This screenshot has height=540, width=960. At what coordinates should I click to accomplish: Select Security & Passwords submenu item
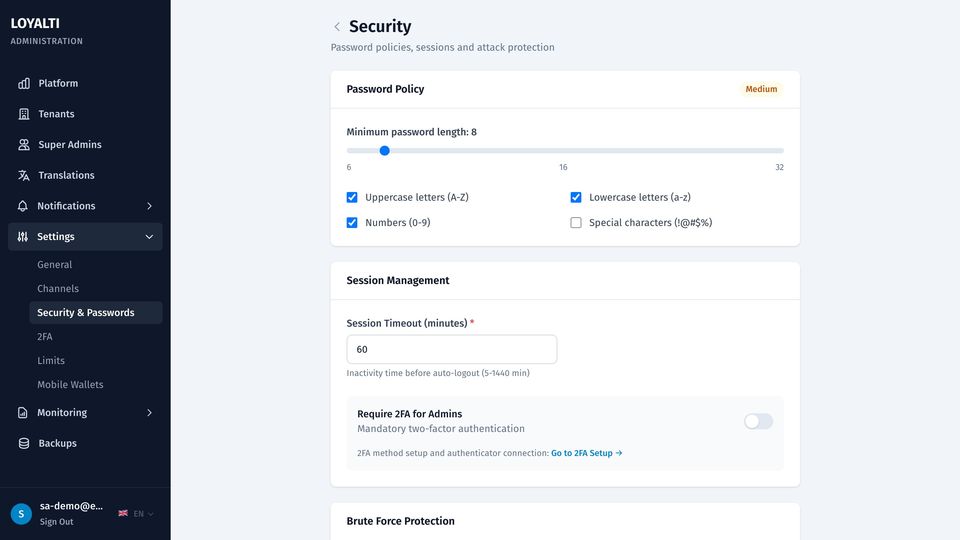(x=96, y=312)
